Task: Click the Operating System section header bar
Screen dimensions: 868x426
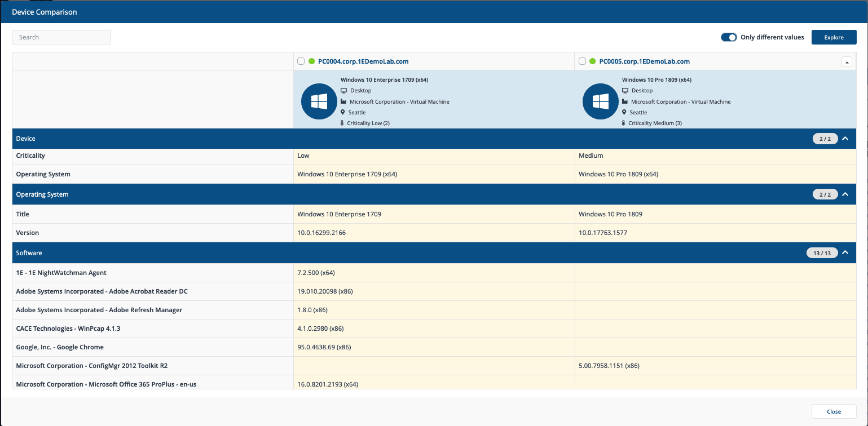Action: coord(434,194)
